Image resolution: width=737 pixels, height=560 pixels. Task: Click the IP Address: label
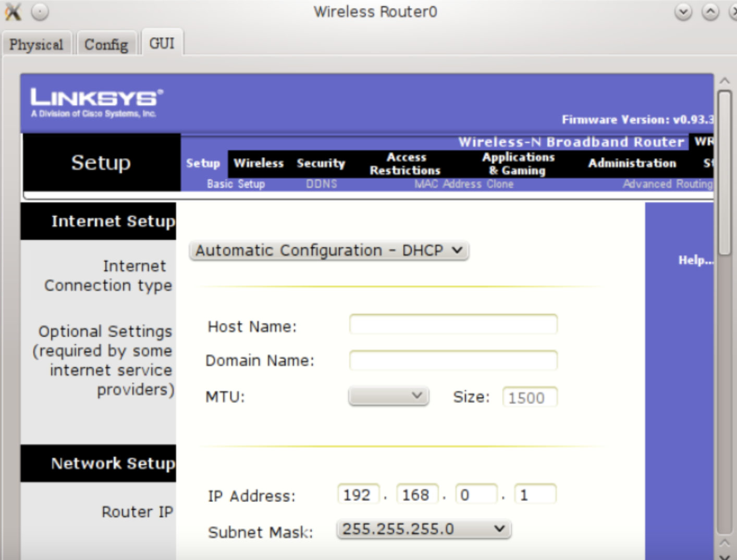click(x=252, y=496)
